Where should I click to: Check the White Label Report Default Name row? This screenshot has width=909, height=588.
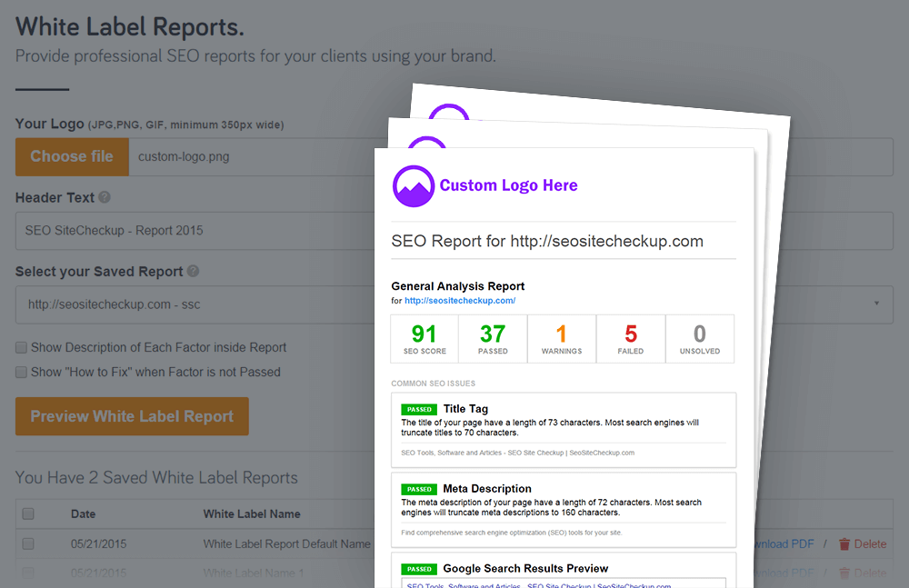(x=28, y=544)
